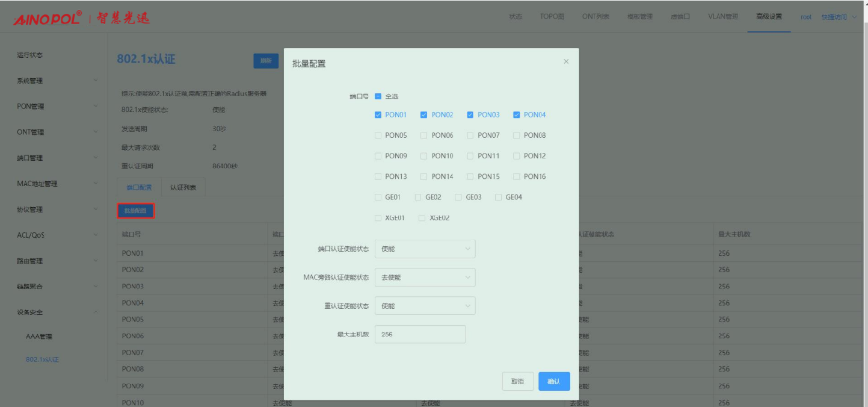868x407 pixels.
Task: Toggle the 全选 select-all checkbox
Action: coord(378,96)
